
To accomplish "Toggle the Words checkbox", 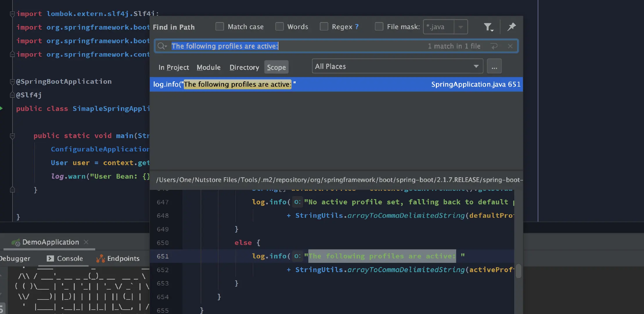I will (280, 27).
